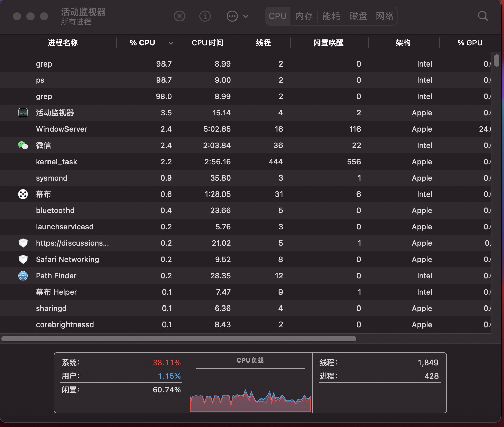The image size is (504, 427).
Task: Switch to the 内存 tab
Action: coord(304,16)
